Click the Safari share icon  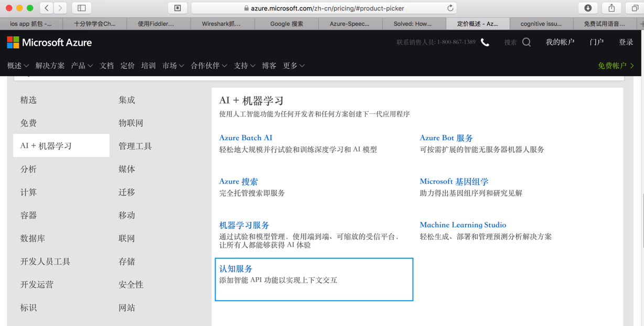pos(611,8)
